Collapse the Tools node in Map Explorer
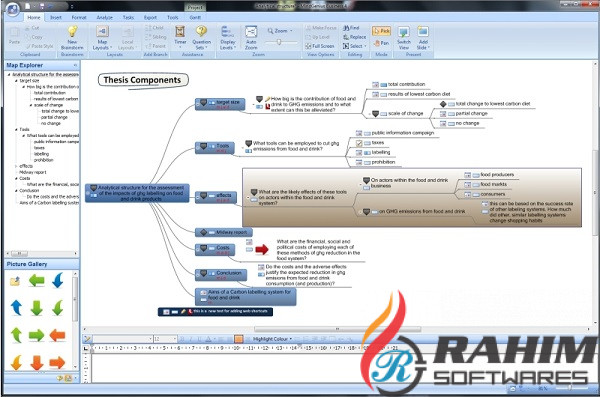The width and height of the screenshot is (600, 397). click(x=16, y=129)
